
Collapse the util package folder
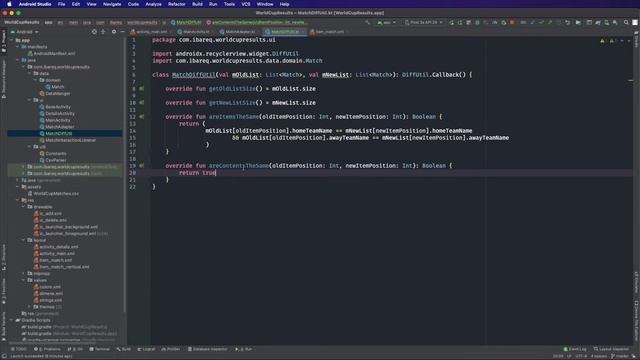[30, 147]
